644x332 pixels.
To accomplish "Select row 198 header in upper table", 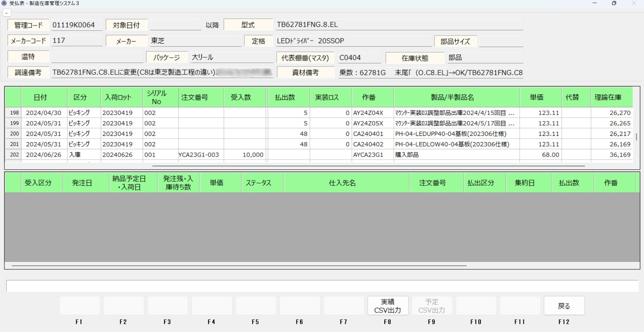I will (x=14, y=113).
